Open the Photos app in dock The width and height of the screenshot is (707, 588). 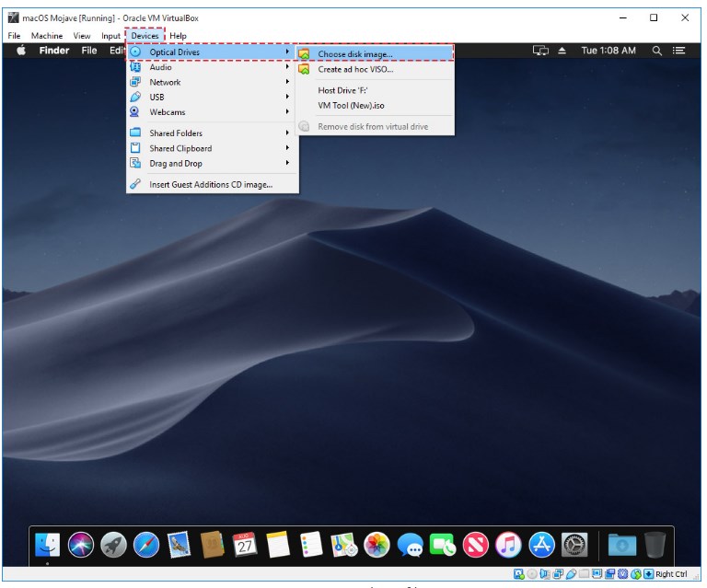tap(377, 545)
